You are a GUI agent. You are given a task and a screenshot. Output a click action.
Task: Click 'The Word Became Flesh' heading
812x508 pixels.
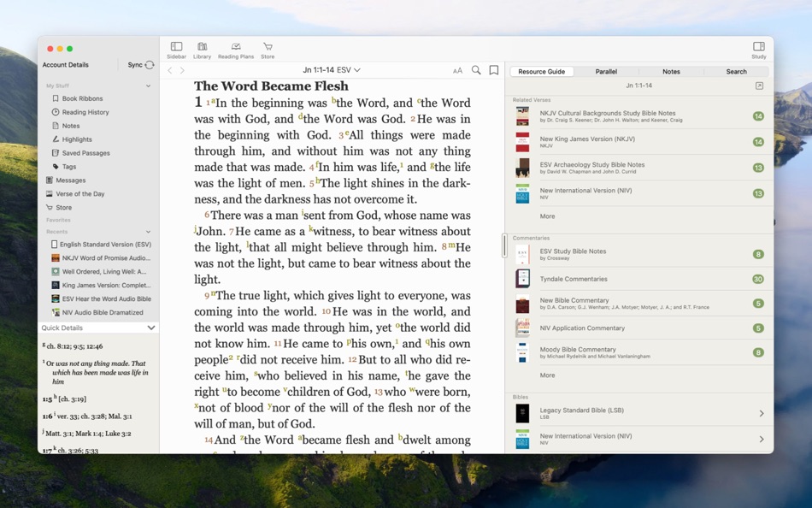pyautogui.click(x=271, y=86)
